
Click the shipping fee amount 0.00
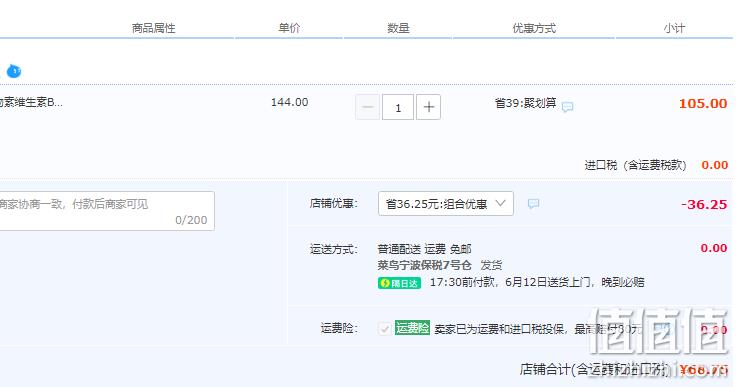pos(713,248)
